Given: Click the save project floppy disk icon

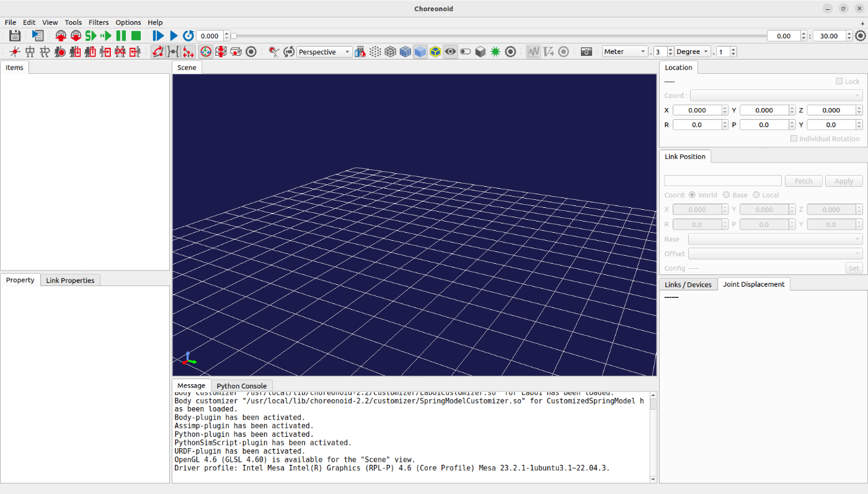Looking at the screenshot, I should coord(15,36).
